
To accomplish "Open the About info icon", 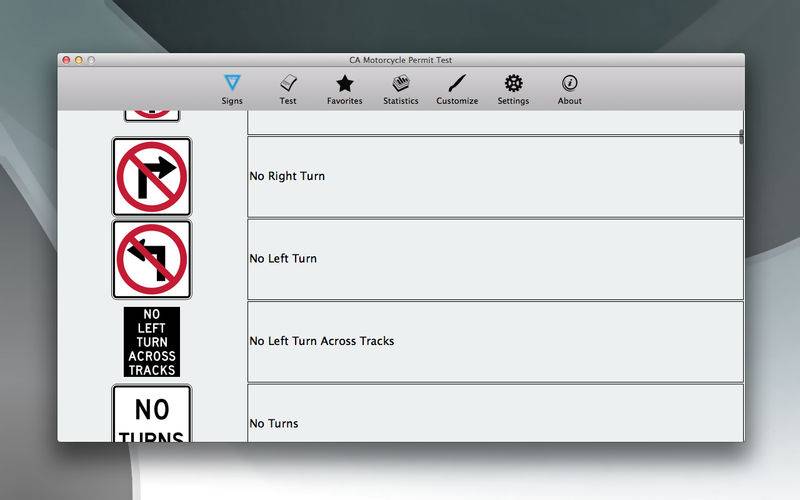I will 569,83.
